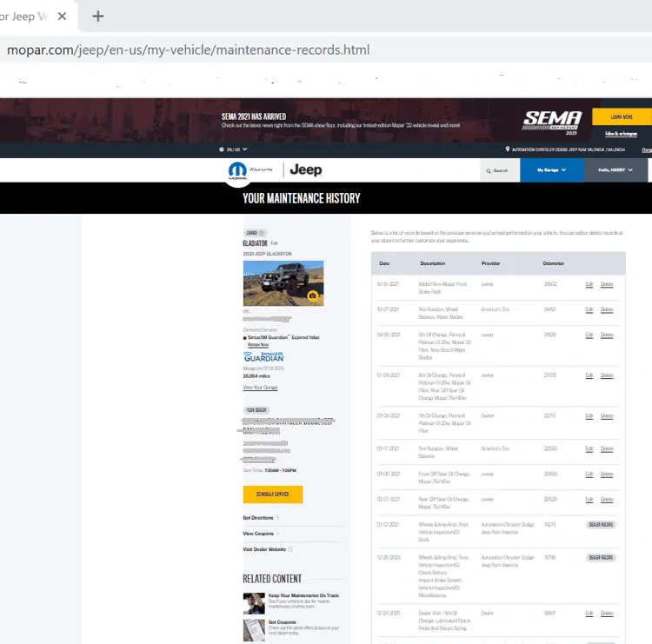Image resolution: width=652 pixels, height=644 pixels.
Task: Edit the record with odometer 22550
Action: click(x=589, y=449)
